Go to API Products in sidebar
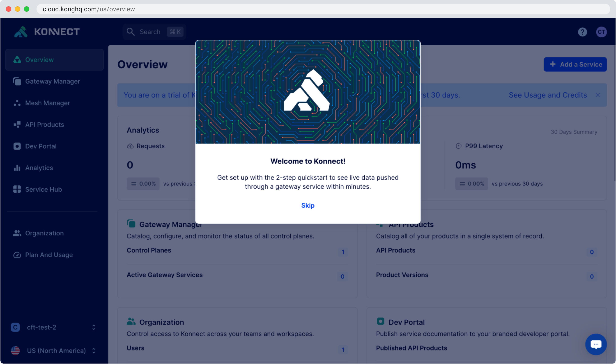This screenshot has width=616, height=364. 44,125
